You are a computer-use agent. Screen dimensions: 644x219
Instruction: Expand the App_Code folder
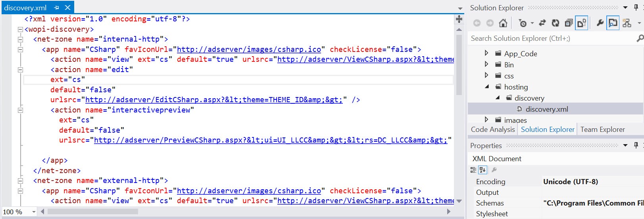[x=486, y=53]
